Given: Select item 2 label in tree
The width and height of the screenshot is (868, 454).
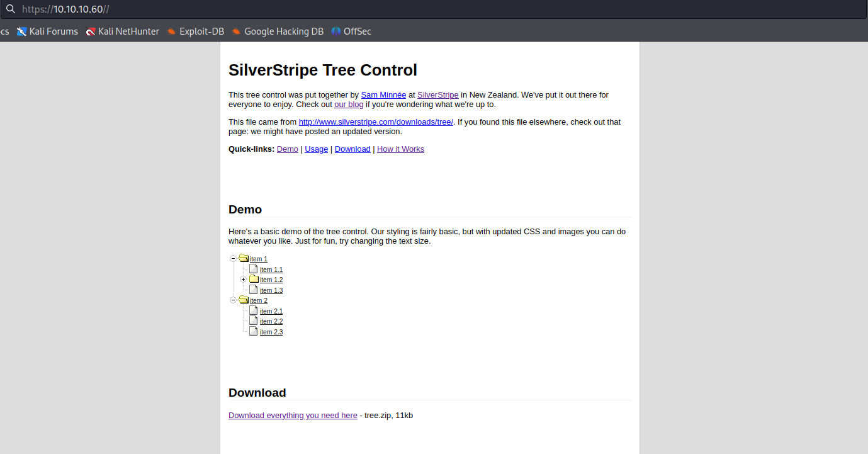Looking at the screenshot, I should point(259,300).
